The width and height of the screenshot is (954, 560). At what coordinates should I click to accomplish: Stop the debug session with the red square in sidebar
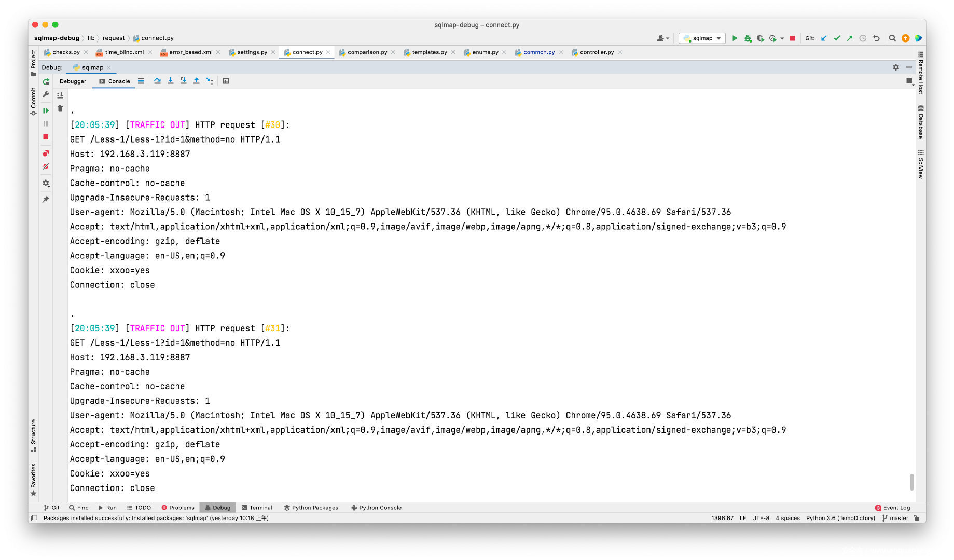[46, 137]
